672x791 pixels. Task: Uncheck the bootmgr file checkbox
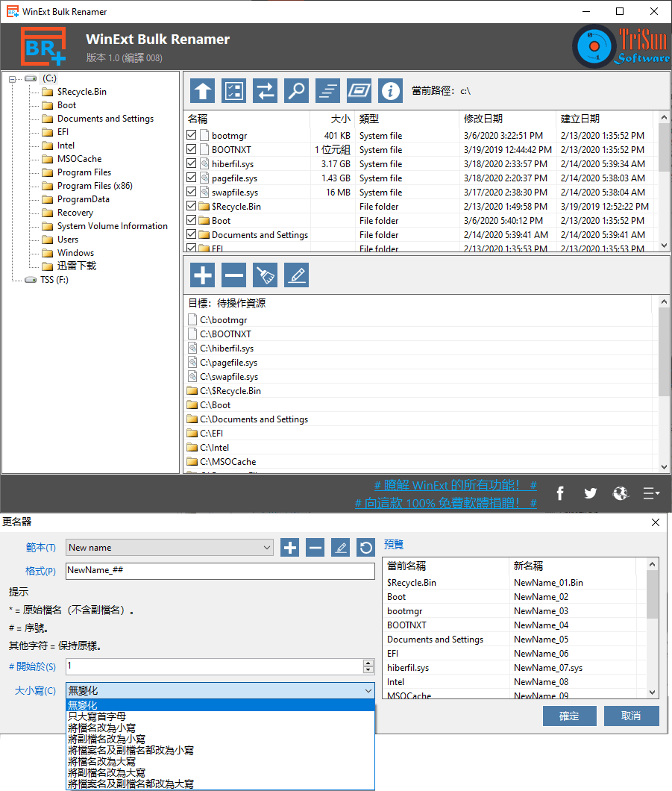[191, 134]
